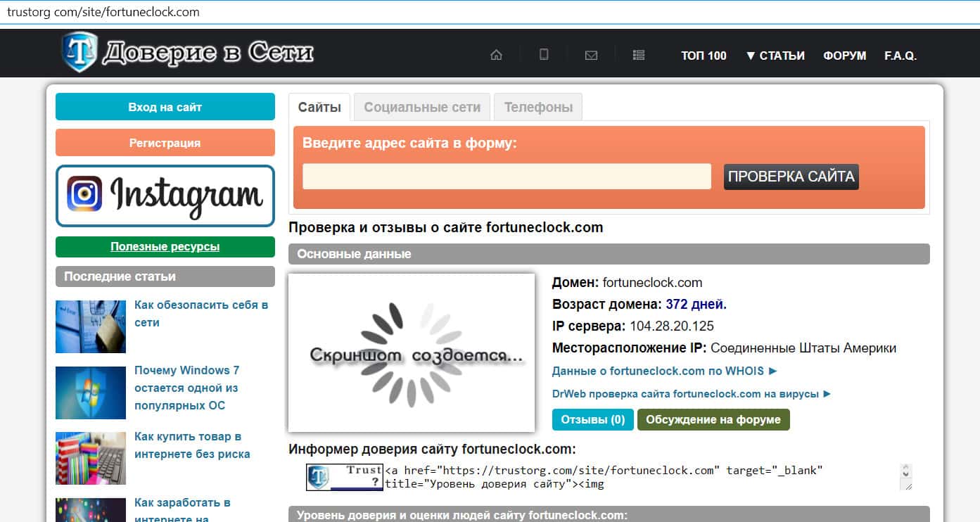The image size is (980, 522).
Task: Click the Домен: fortuneclock.com line
Action: pos(628,283)
